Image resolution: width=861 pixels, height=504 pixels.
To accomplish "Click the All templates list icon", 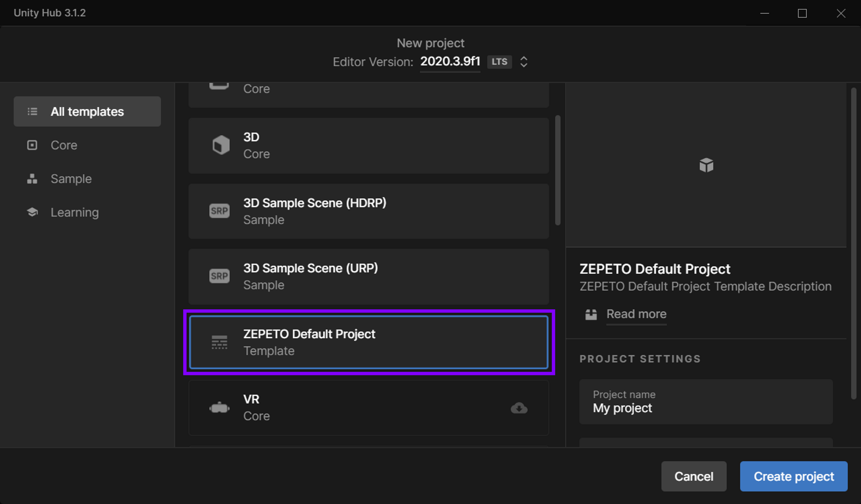I will 32,112.
